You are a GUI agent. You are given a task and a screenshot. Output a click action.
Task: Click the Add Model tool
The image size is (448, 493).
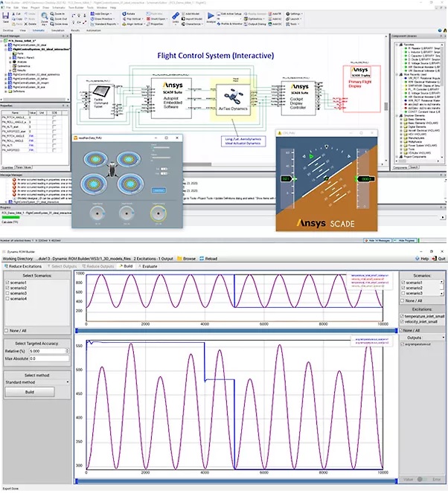(191, 14)
